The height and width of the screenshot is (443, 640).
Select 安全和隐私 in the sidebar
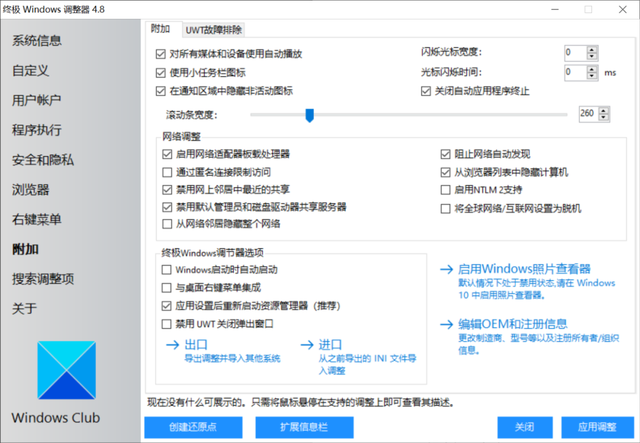pos(43,160)
